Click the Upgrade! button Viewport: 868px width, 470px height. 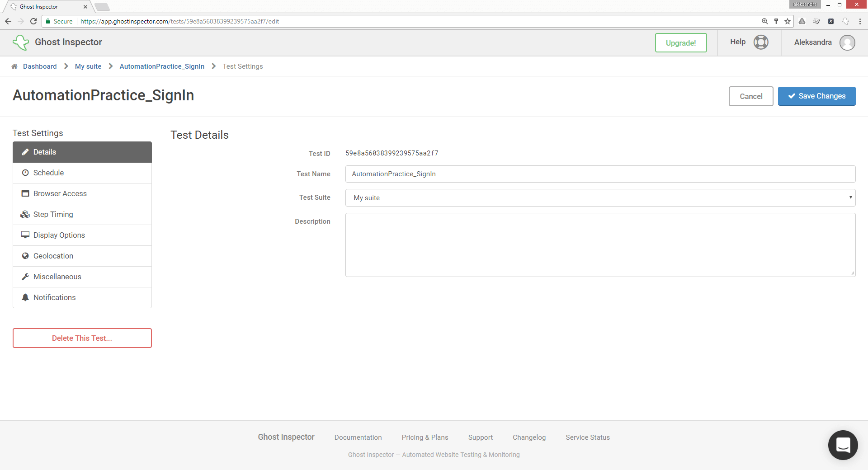point(681,43)
